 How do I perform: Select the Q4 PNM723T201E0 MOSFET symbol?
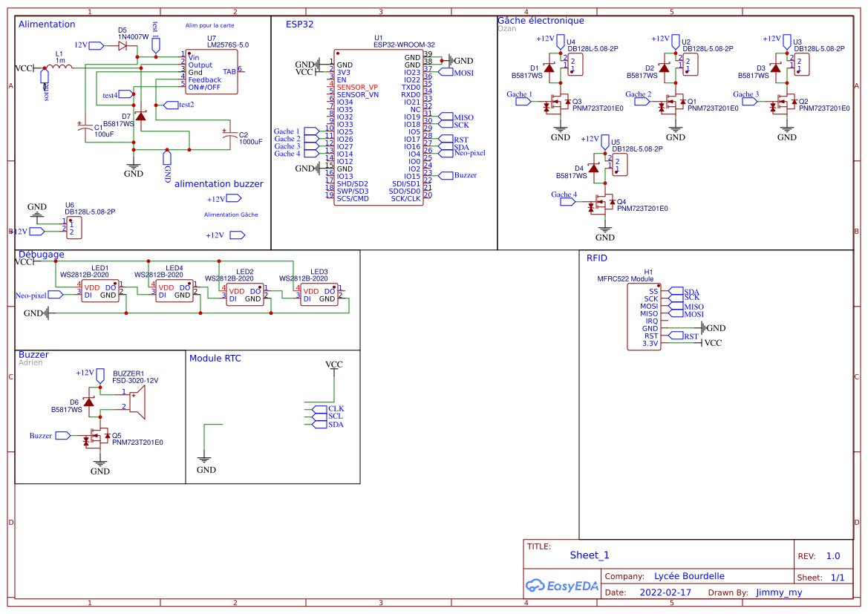pos(601,203)
